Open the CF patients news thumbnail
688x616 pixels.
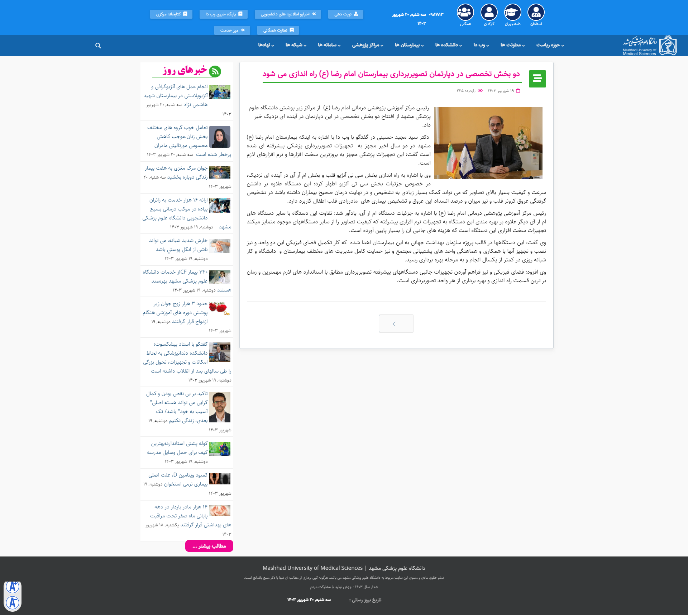coord(220,277)
